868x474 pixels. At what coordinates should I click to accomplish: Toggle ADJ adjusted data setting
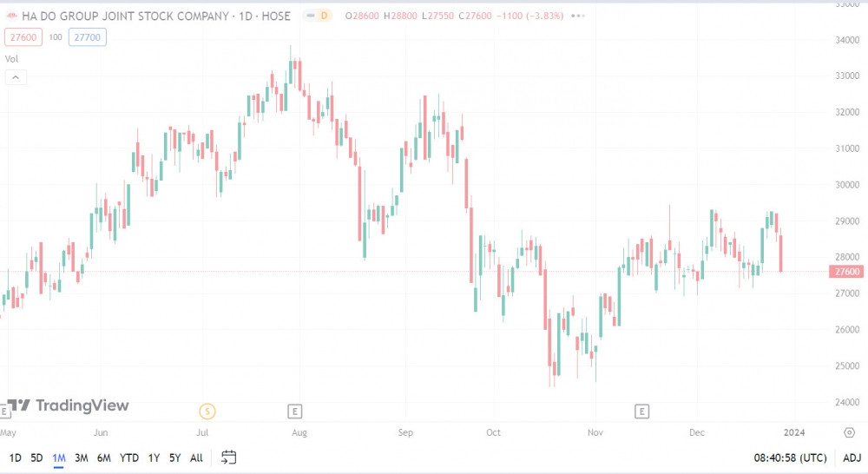tap(852, 458)
